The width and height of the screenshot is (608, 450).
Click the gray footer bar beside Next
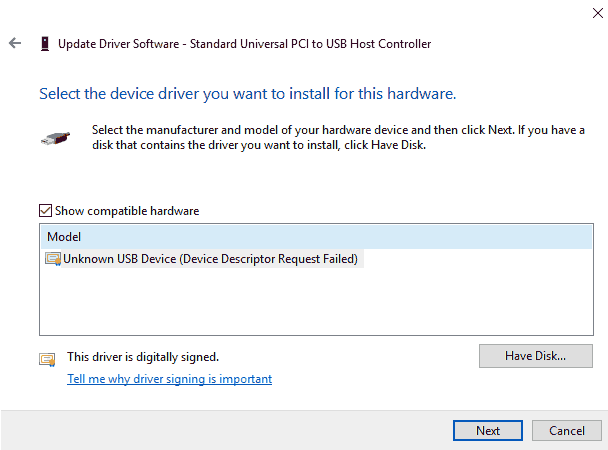(x=225, y=430)
